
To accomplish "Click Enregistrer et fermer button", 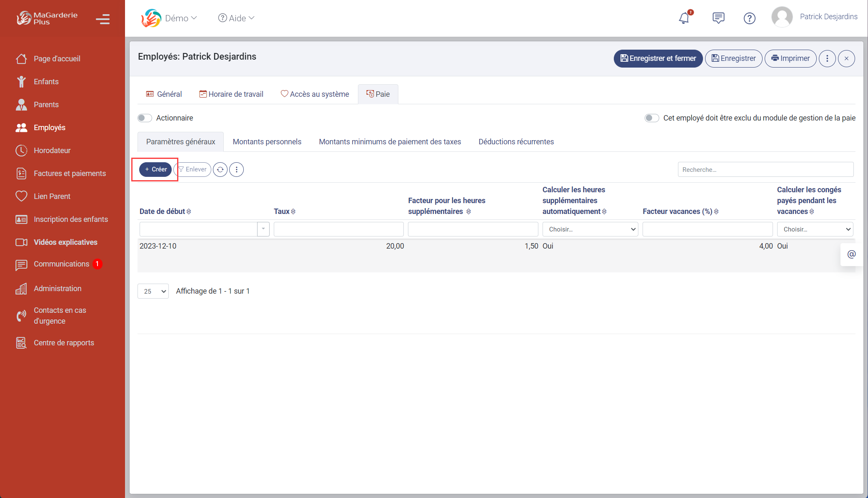I will coord(658,58).
